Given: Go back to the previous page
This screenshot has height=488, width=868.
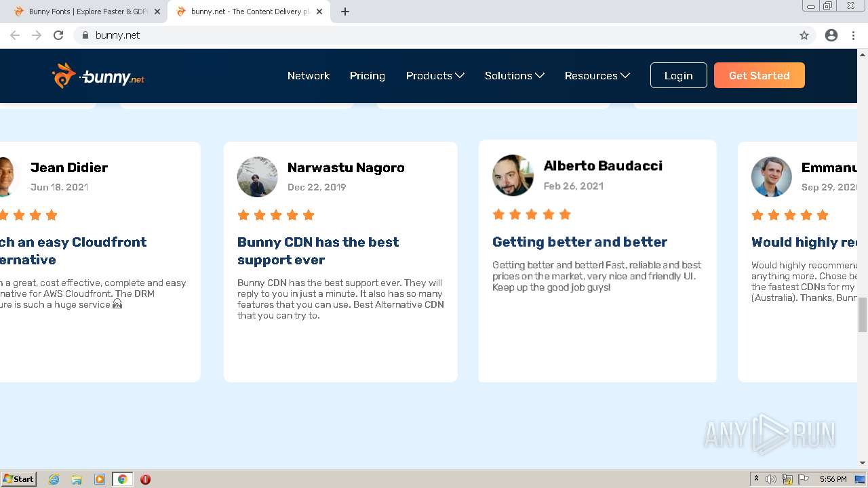Looking at the screenshot, I should pyautogui.click(x=15, y=35).
